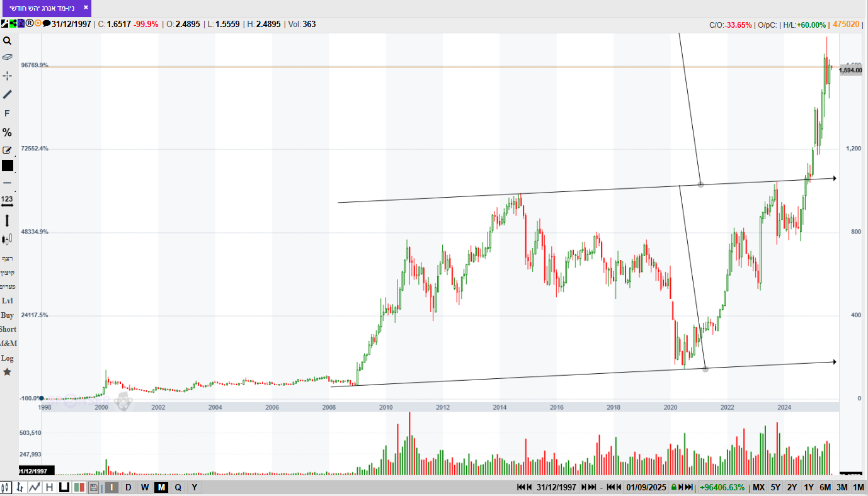Open the black drawing color swatch
The height and width of the screenshot is (496, 868).
[x=8, y=166]
